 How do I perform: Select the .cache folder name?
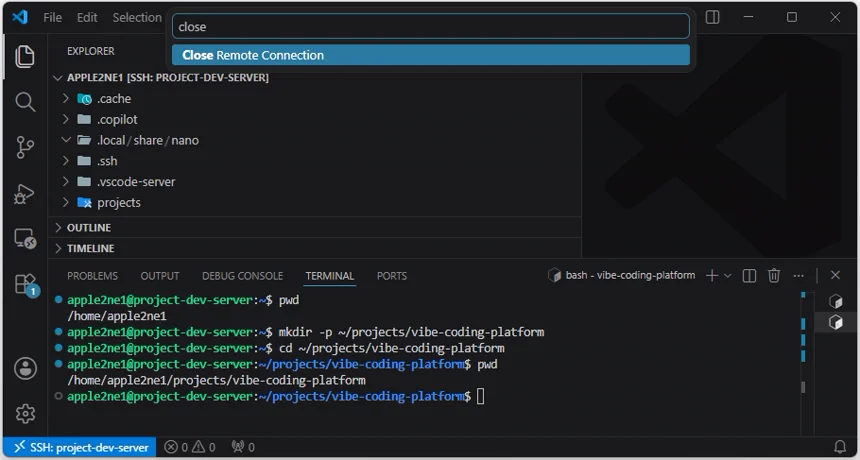coord(114,99)
